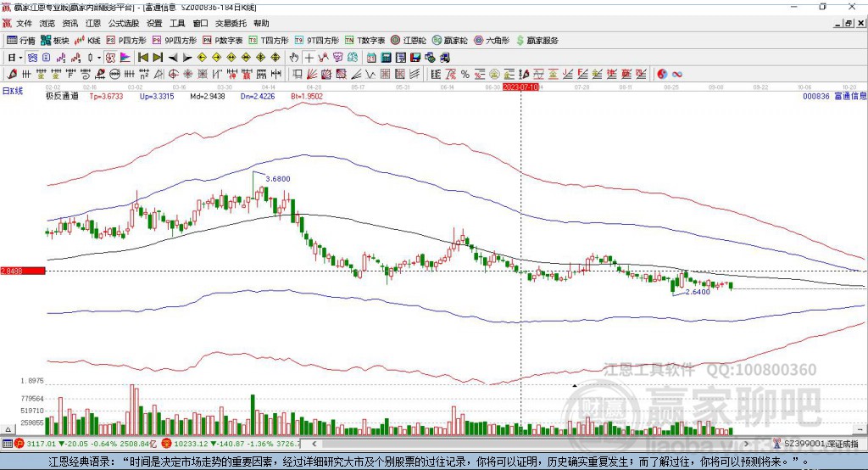The image size is (868, 470).
Task: Click the 富通信息 stock name label
Action: coord(851,97)
